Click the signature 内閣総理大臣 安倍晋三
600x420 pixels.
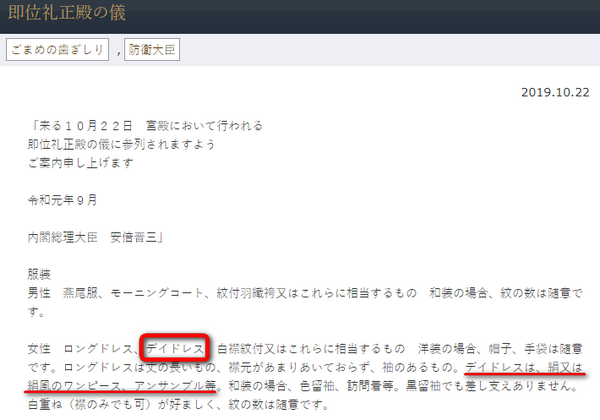96,238
